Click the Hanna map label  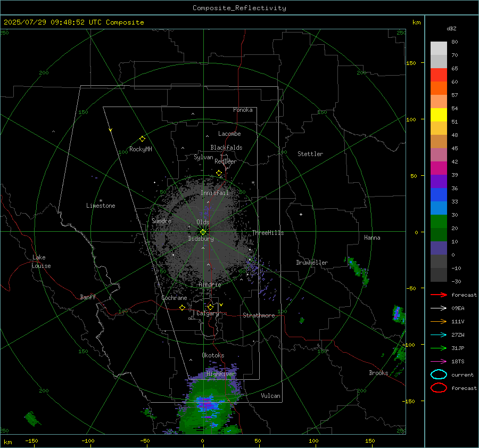(372, 238)
